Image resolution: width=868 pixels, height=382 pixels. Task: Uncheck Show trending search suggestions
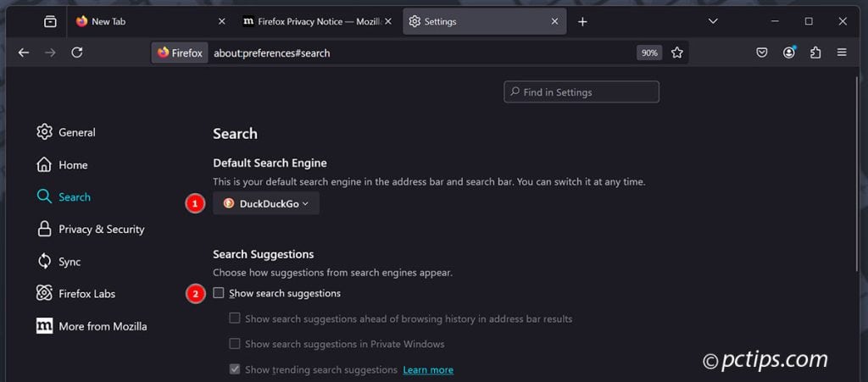coord(235,369)
